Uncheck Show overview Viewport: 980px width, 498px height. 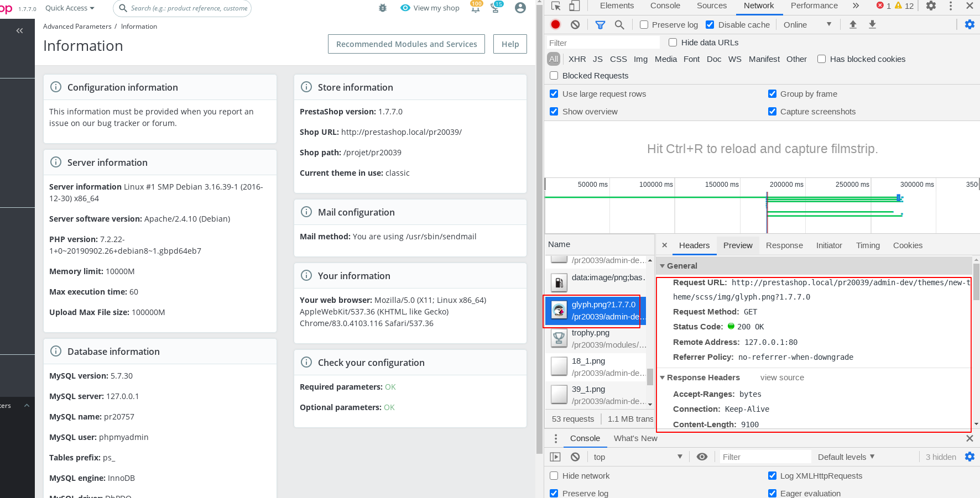[554, 112]
